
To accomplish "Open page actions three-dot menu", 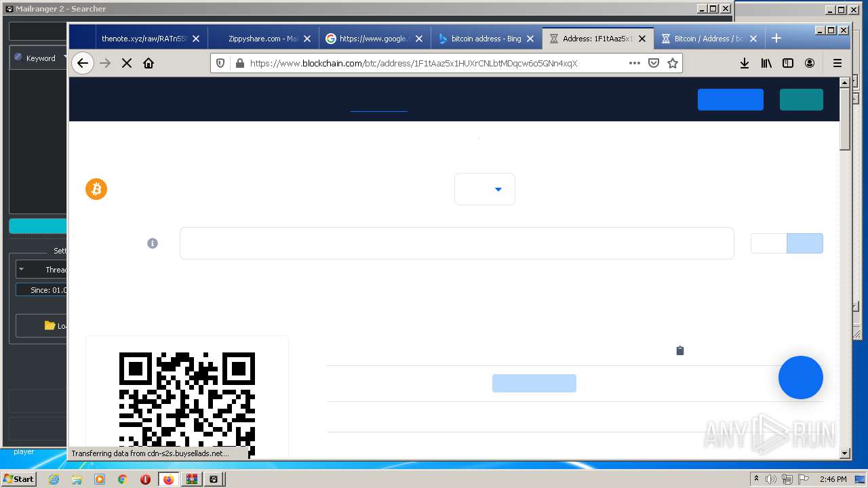I will coord(634,63).
